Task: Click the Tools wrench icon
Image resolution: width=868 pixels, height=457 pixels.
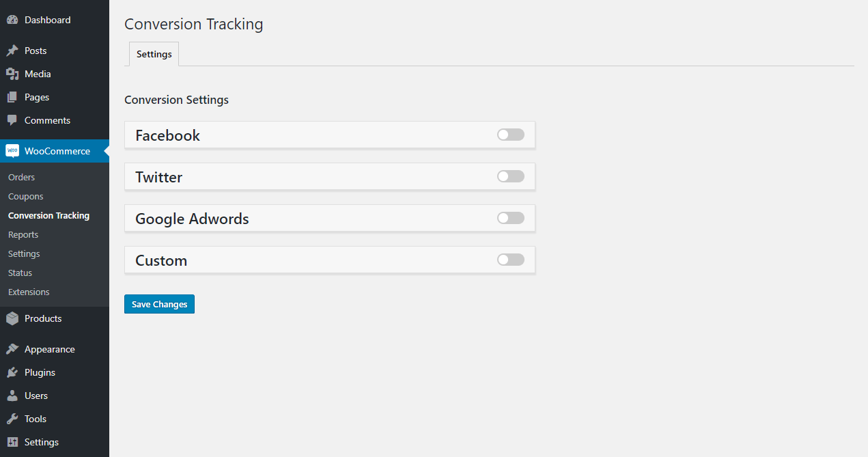Action: pos(12,419)
